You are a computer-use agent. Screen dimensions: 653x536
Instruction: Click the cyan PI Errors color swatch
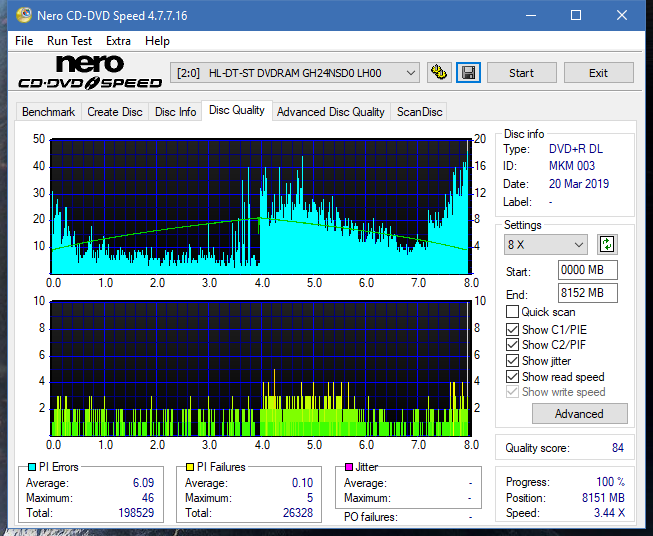pos(32,467)
